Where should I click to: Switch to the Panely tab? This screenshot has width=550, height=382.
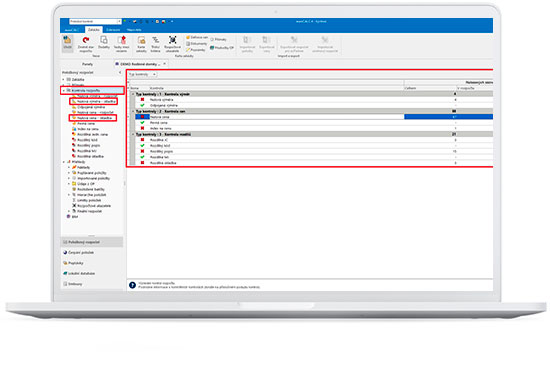(87, 64)
